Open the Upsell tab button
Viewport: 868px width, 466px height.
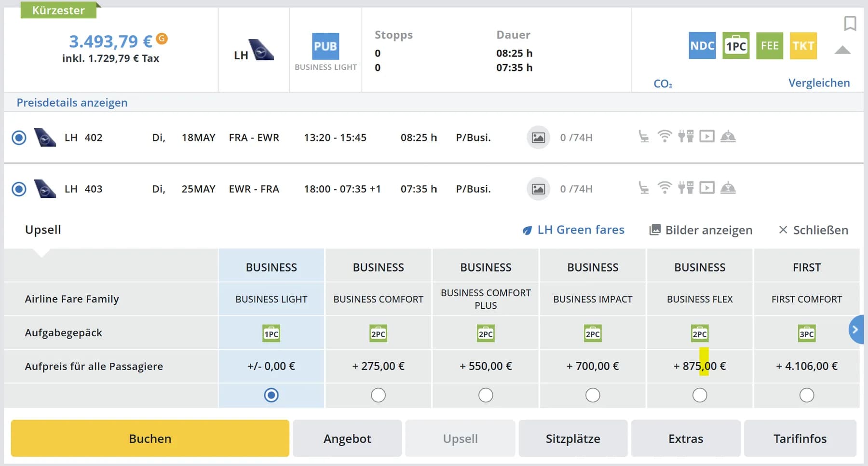click(460, 439)
